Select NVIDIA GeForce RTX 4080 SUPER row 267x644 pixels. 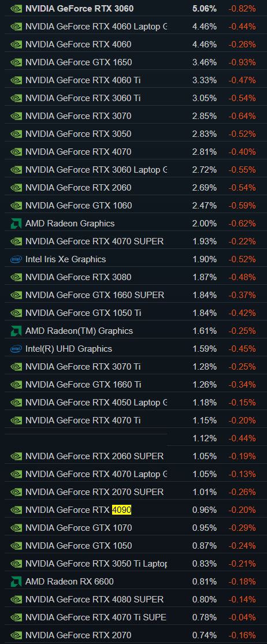click(x=133, y=599)
